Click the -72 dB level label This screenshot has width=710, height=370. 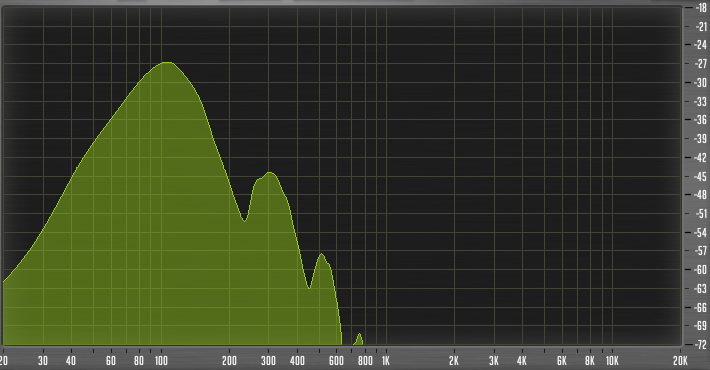coord(700,345)
